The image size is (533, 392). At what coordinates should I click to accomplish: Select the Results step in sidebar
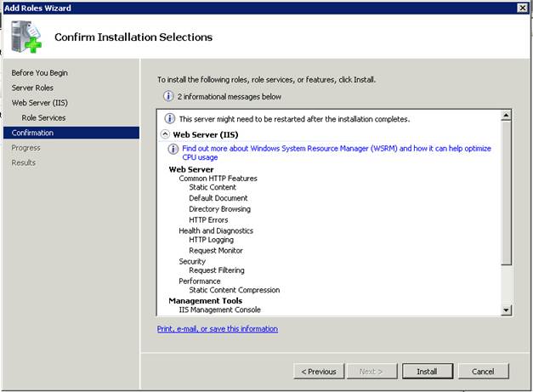tap(24, 162)
